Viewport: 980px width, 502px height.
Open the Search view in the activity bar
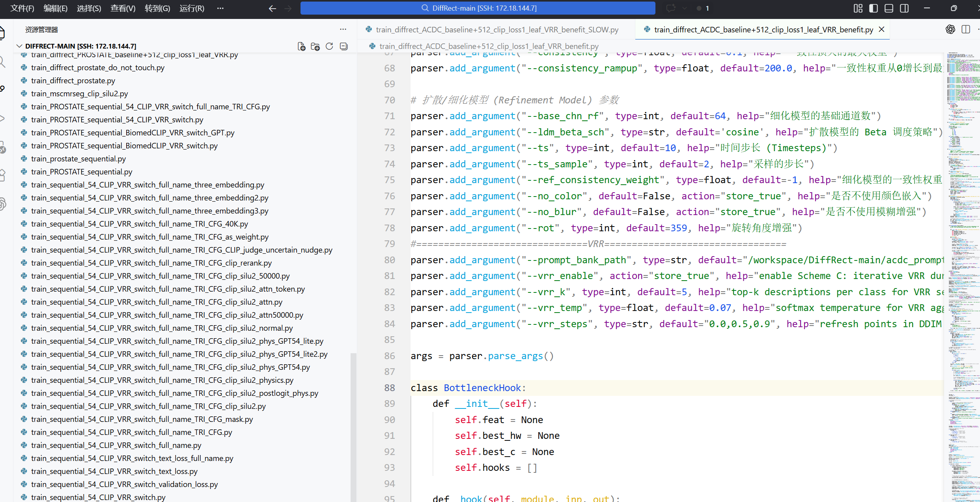pyautogui.click(x=2, y=62)
